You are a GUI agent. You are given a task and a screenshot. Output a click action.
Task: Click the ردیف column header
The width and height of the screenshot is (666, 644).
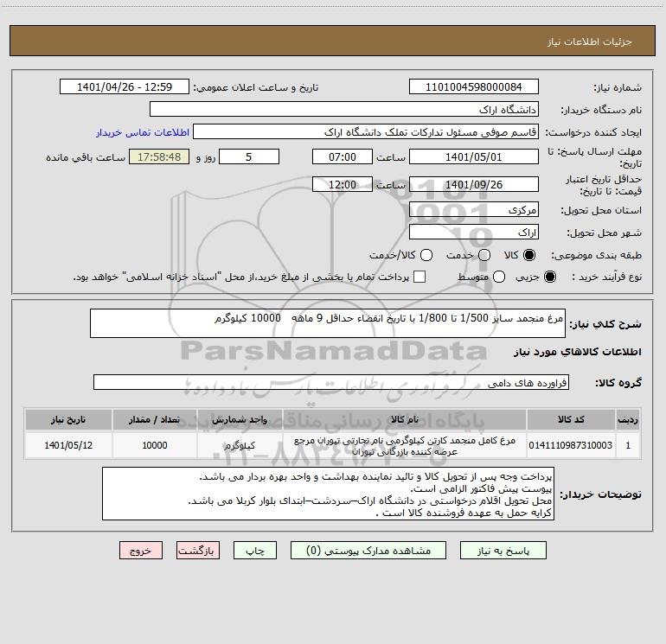(x=628, y=420)
